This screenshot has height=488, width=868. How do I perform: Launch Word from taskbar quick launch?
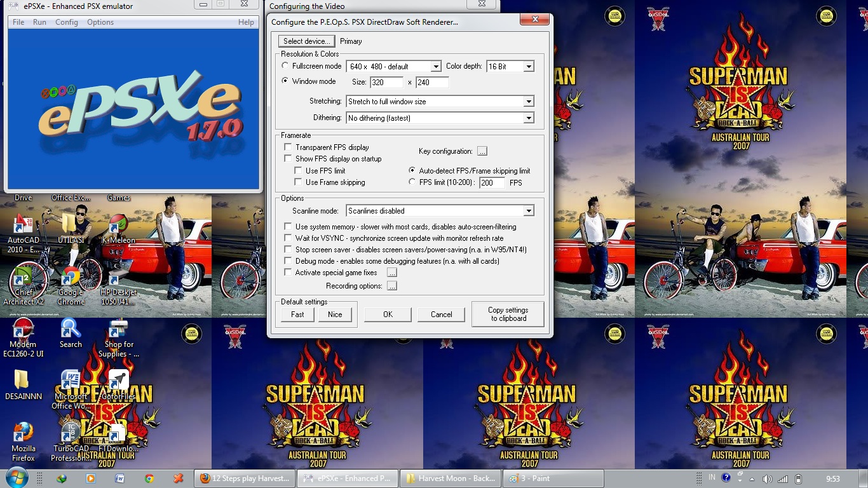click(119, 478)
